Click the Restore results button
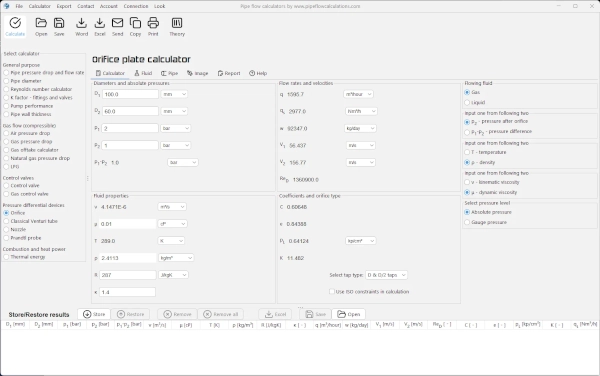 130,314
